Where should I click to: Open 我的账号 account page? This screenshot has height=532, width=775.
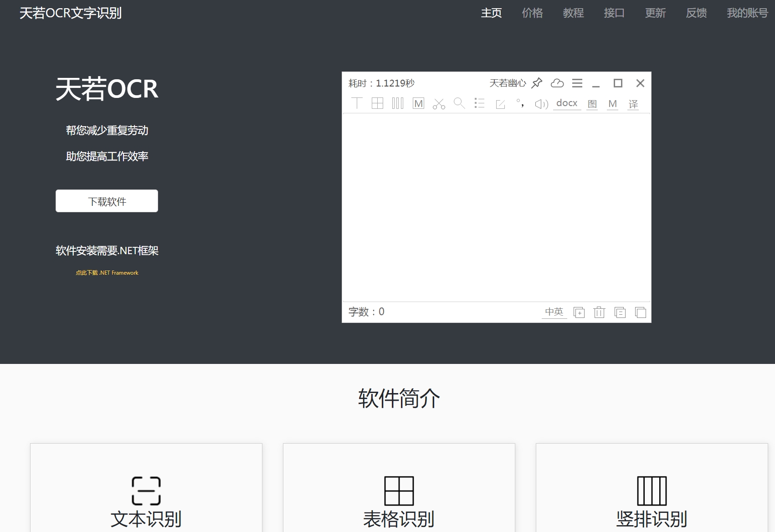click(747, 13)
